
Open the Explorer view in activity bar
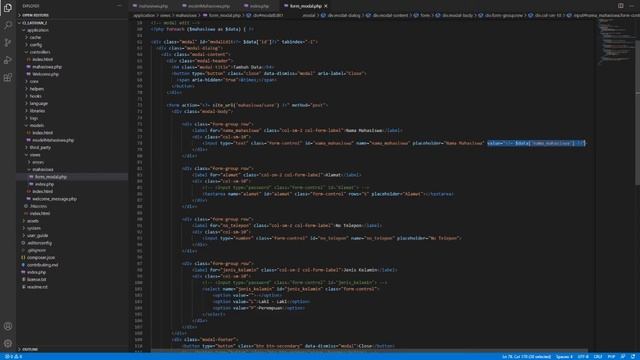click(8, 8)
